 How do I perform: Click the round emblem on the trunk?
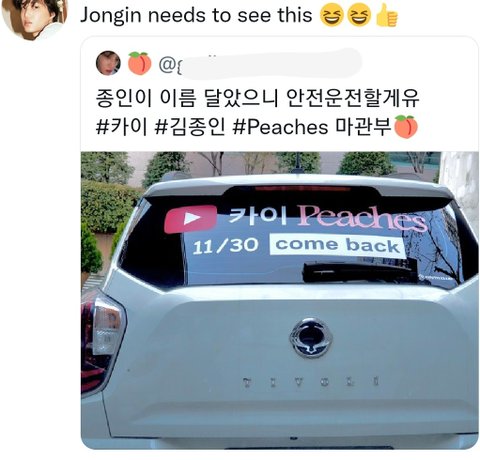(x=310, y=338)
